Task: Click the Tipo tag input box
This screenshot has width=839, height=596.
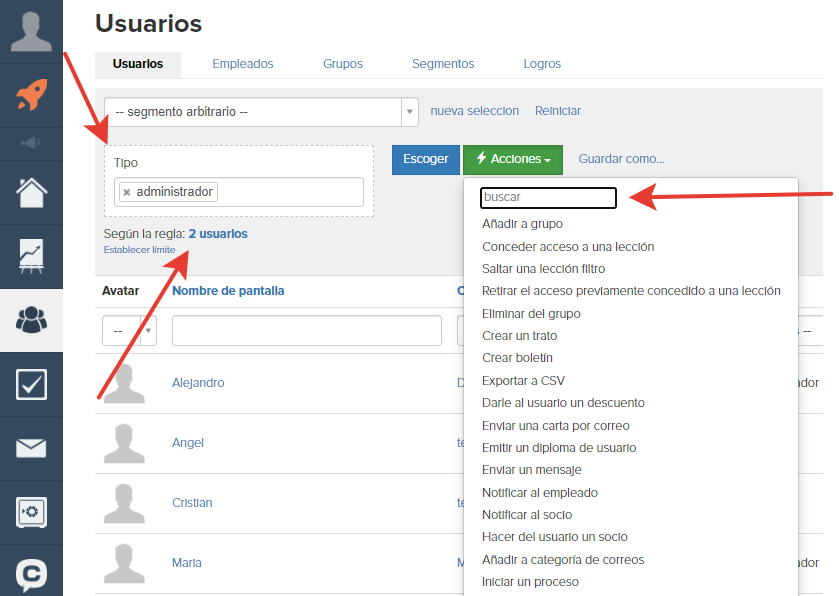Action: (239, 192)
